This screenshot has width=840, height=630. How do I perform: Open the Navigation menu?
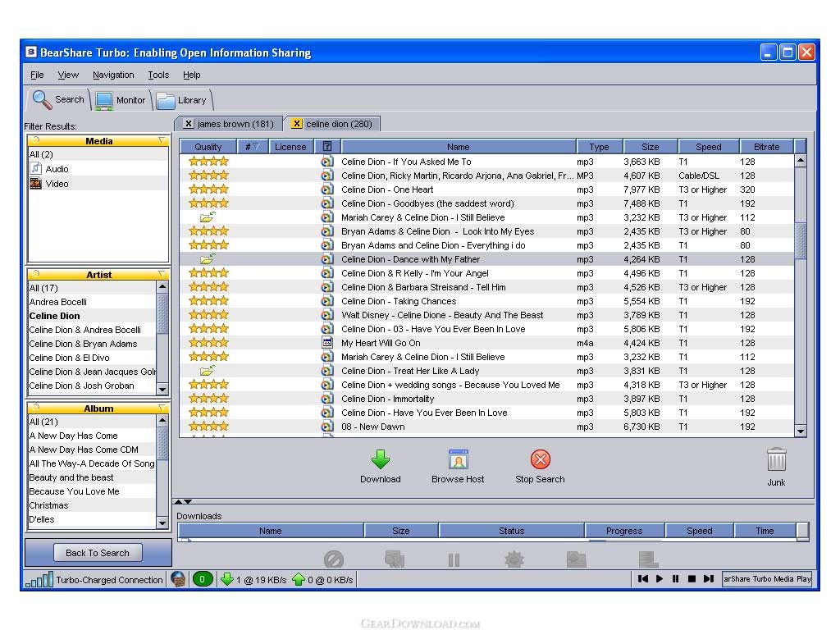[113, 75]
